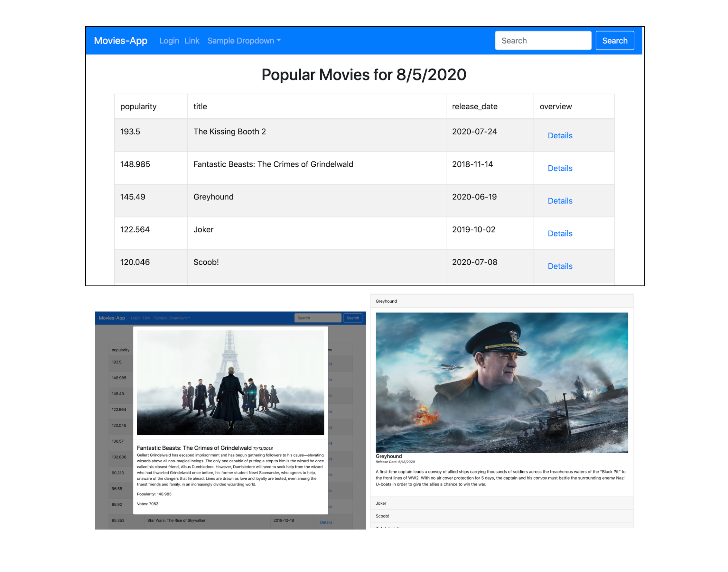The height and width of the screenshot is (572, 728).
Task: Expand the Scoob! accordion item
Action: click(x=382, y=516)
